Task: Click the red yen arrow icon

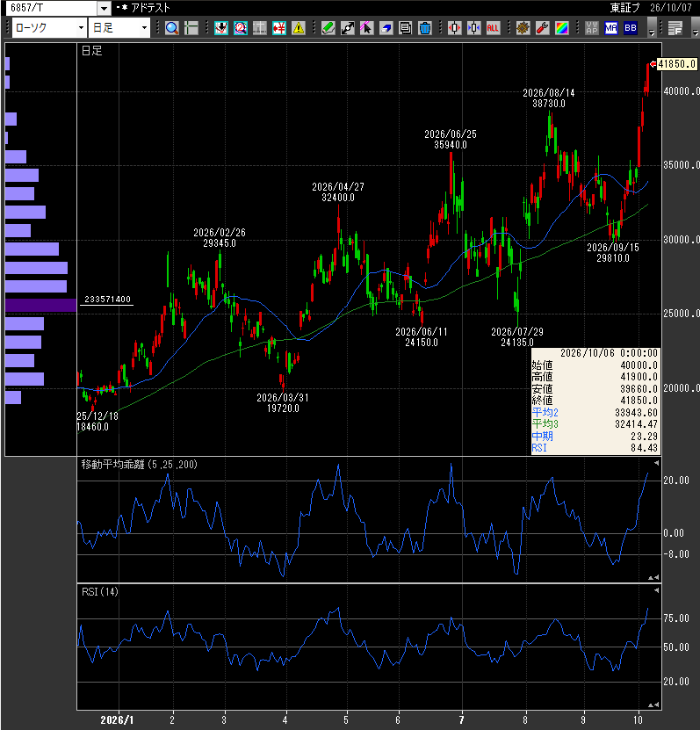Action: 279,28
